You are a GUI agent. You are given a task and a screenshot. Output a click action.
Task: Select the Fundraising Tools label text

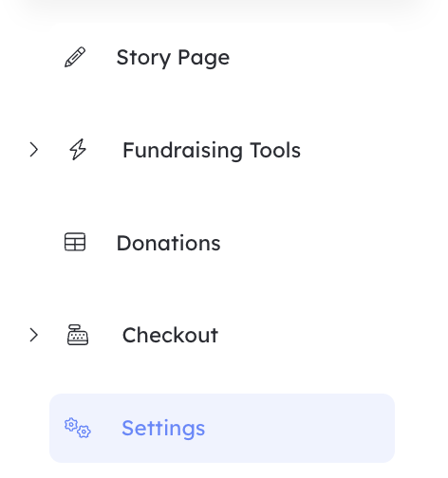pos(212,150)
